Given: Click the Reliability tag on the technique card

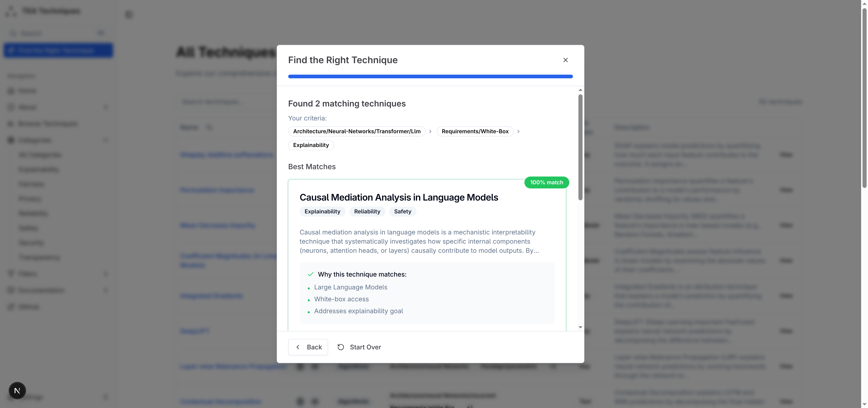Looking at the screenshot, I should click(x=367, y=212).
